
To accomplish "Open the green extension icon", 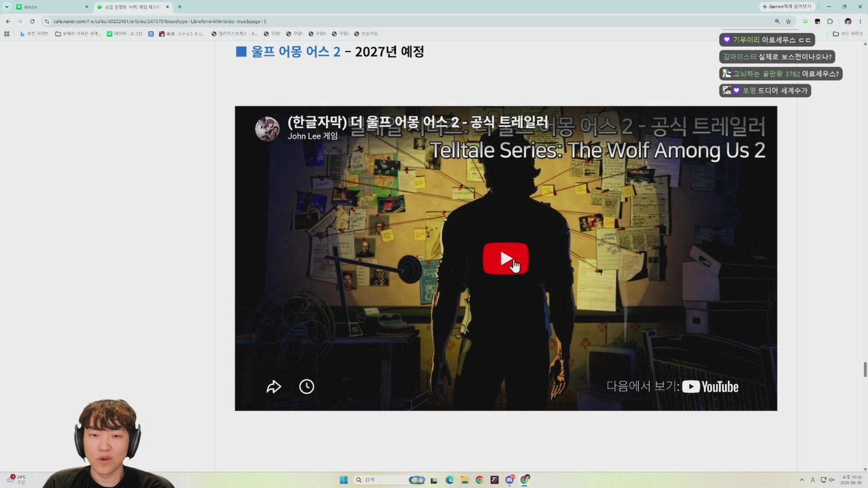I will click(805, 21).
